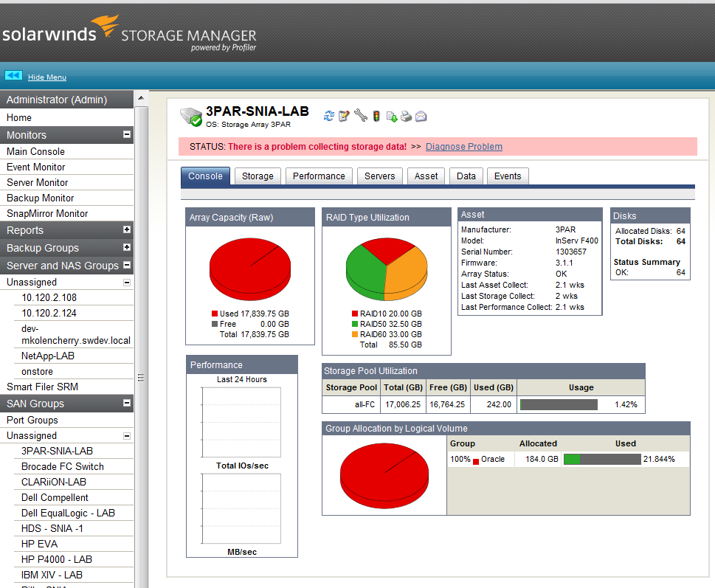Click the notepad with pencil edit icon
Viewport: 715px width, 588px height.
[345, 117]
